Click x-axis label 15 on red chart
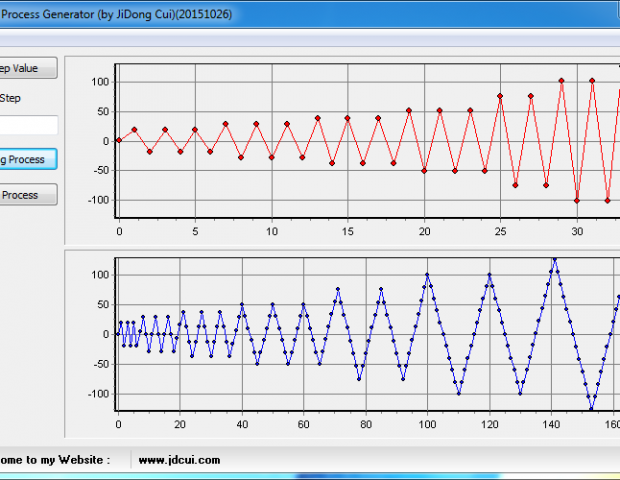The width and height of the screenshot is (620, 480). coord(348,231)
